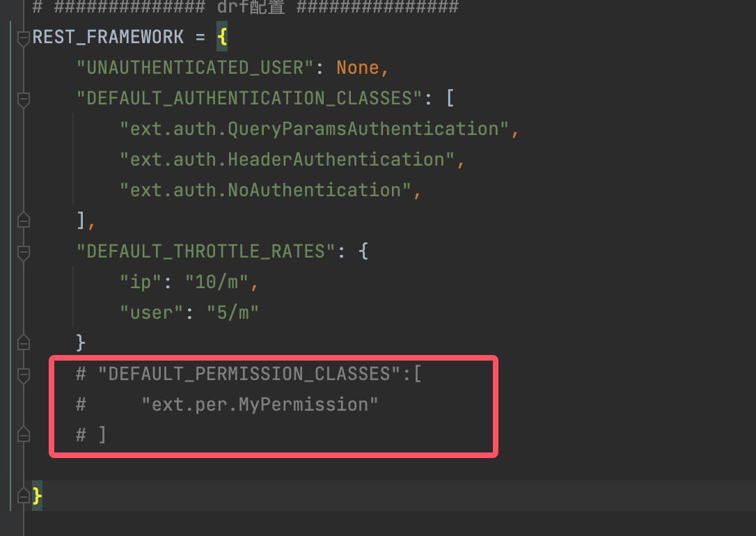Click "ext.auth.QueryParamsAuthentication" string
Image resolution: width=756 pixels, height=536 pixels.
point(315,129)
